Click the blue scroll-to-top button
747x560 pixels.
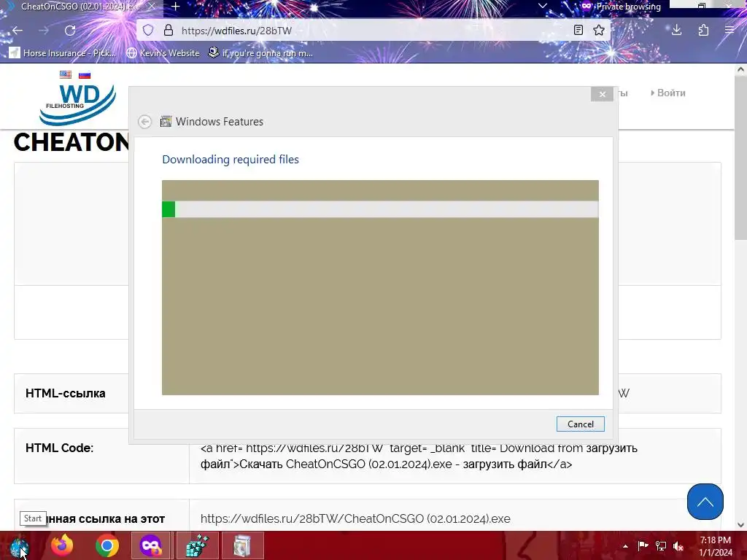705,502
